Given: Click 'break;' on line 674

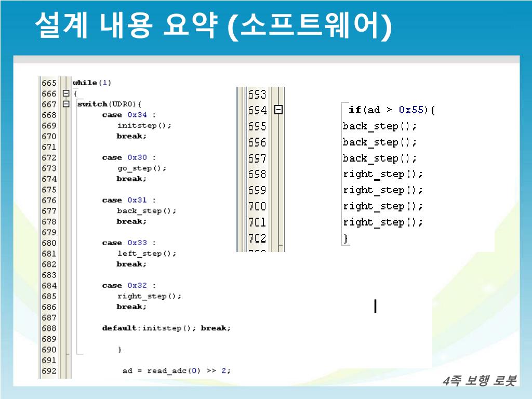Looking at the screenshot, I should [131, 179].
